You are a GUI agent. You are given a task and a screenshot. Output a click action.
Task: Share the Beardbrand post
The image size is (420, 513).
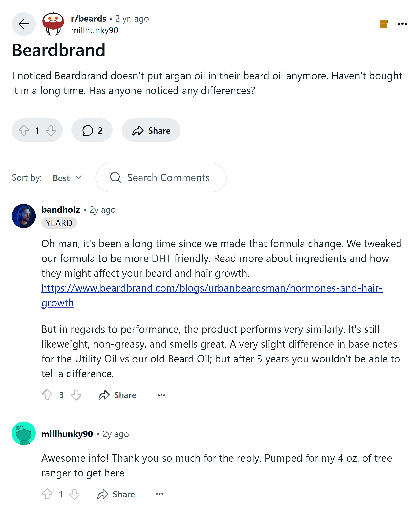pos(151,130)
